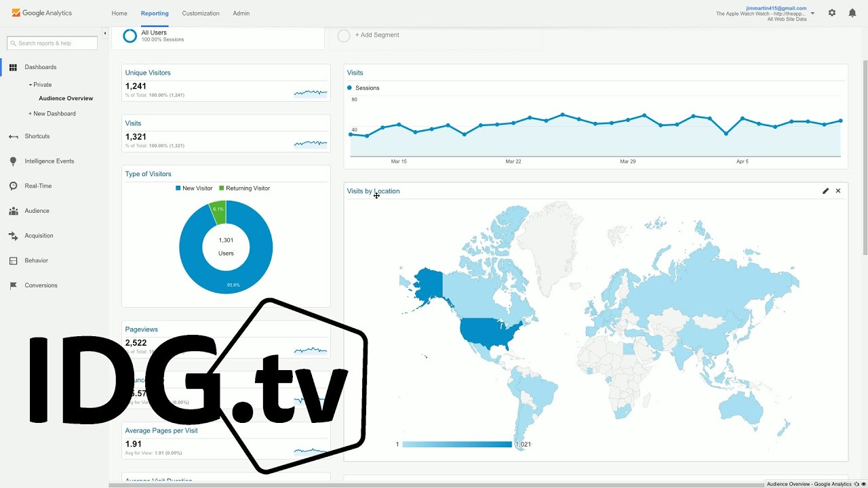The height and width of the screenshot is (488, 868).
Task: Go to the Home tab
Action: click(119, 13)
